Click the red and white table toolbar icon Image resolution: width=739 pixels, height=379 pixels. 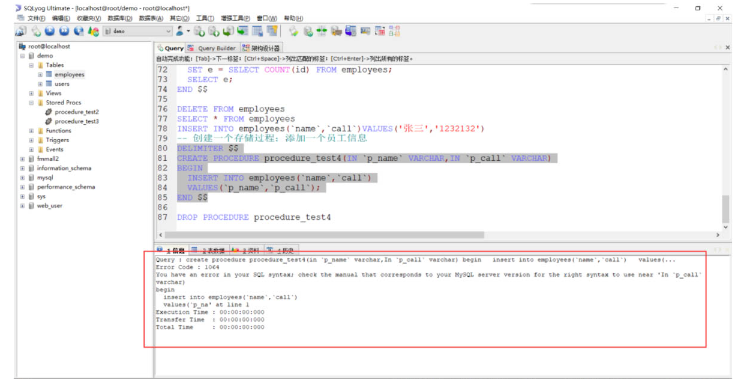(x=380, y=32)
